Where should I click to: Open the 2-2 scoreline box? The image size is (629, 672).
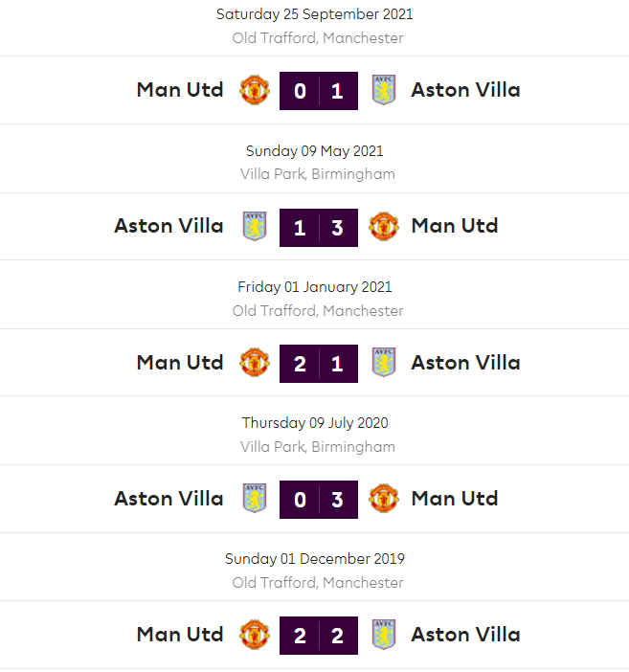tap(319, 635)
